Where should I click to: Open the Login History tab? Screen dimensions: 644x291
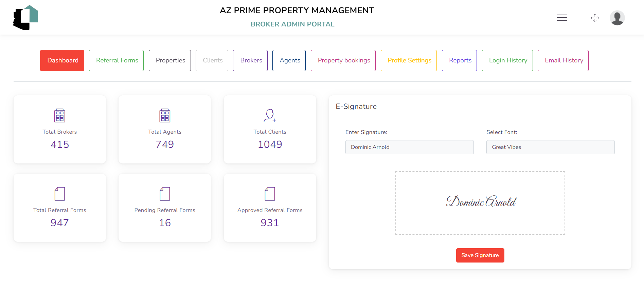coord(507,60)
